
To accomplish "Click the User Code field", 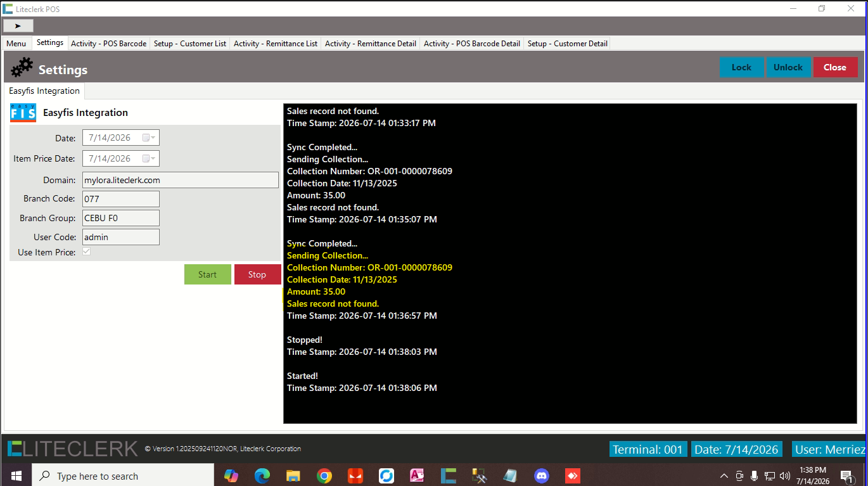I will [x=121, y=237].
